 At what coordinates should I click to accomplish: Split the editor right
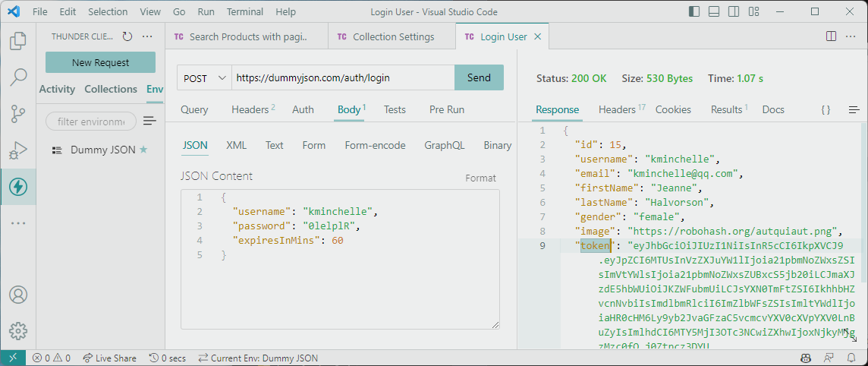(831, 36)
